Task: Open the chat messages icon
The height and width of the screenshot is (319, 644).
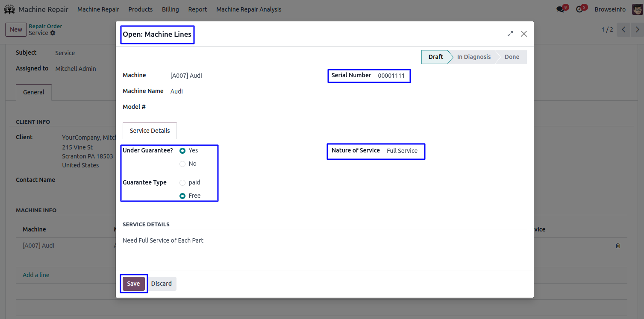Action: coord(560,9)
